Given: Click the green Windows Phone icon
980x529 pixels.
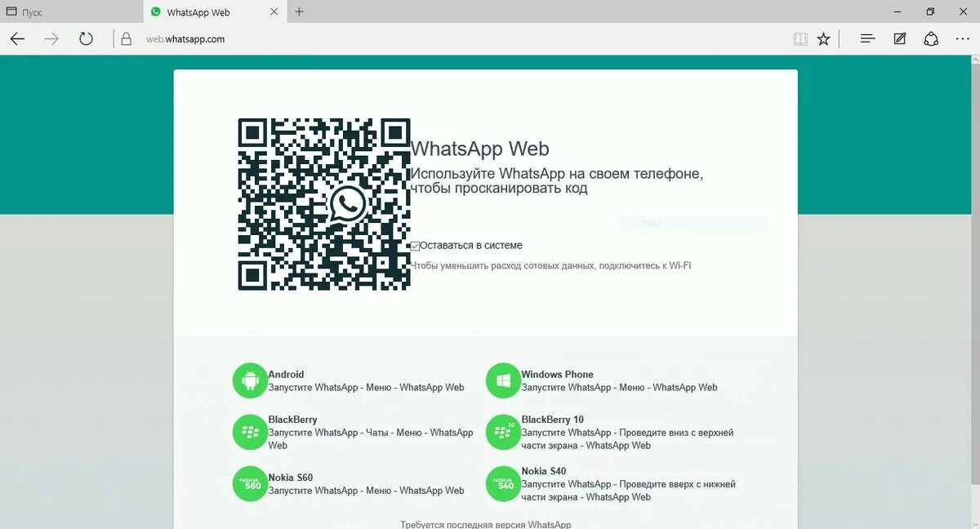Looking at the screenshot, I should [503, 380].
